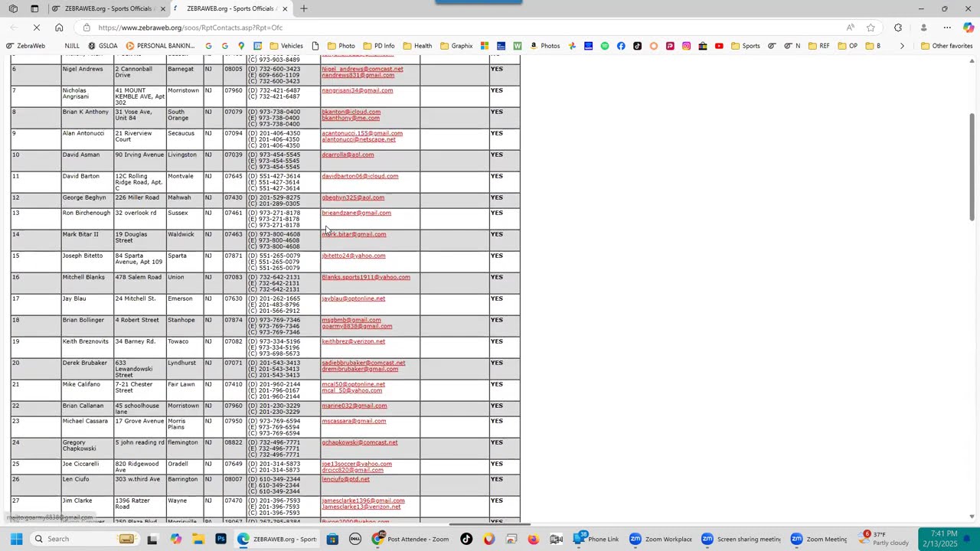Switch to the Screen sharing meeting taskbar window
The image size is (980, 551).
coord(741,539)
